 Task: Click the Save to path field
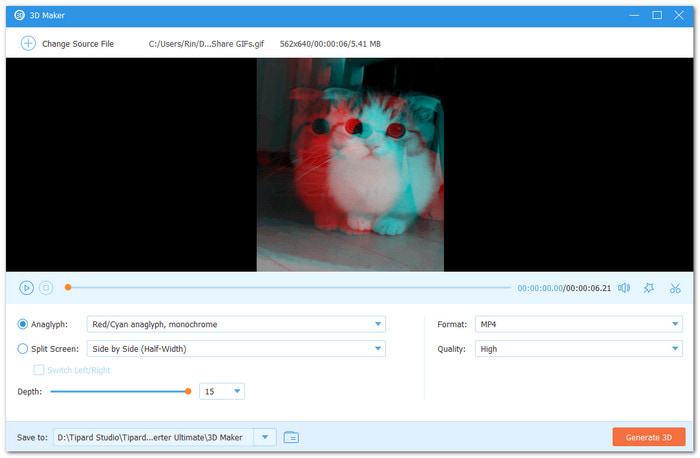tap(154, 437)
